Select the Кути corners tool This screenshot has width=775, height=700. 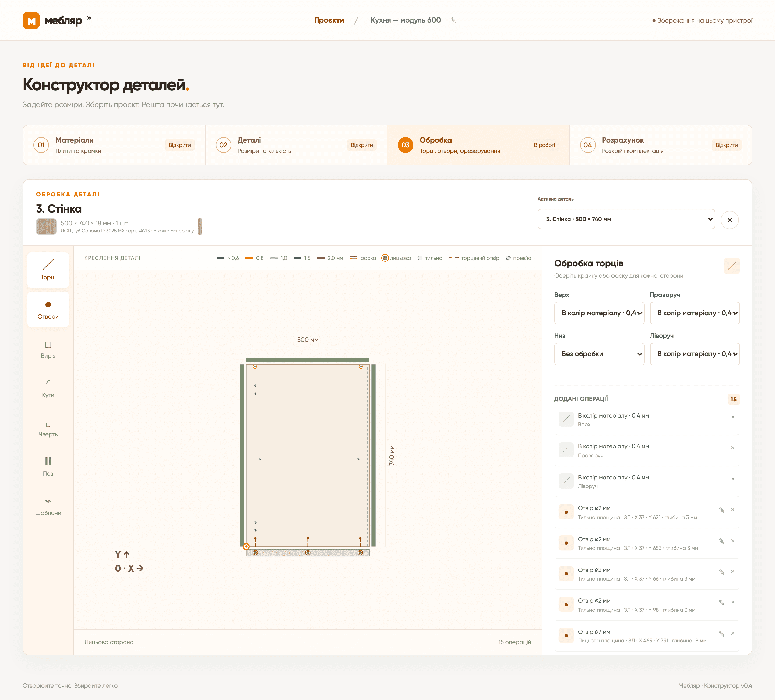pos(48,388)
